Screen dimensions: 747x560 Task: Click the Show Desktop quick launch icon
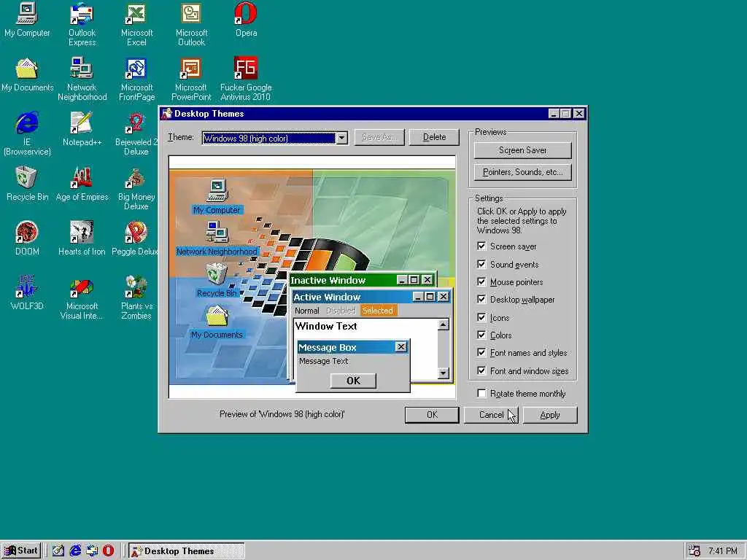58,551
